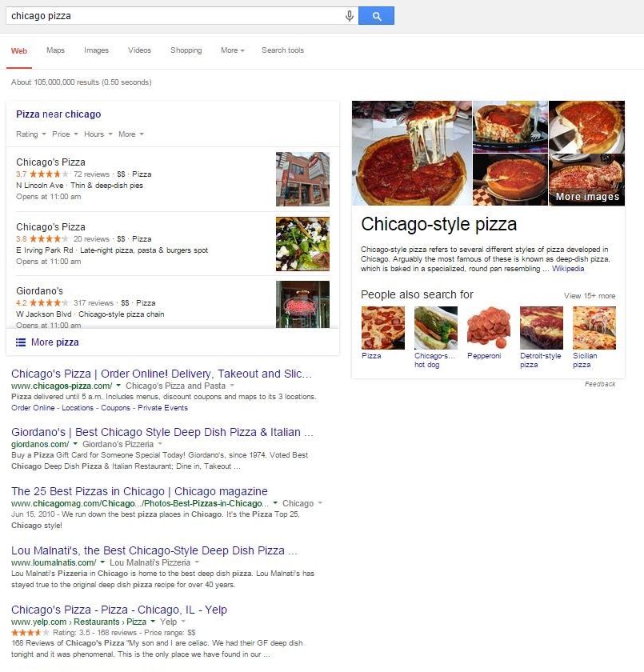
Task: Open Search tools
Action: coord(282,50)
